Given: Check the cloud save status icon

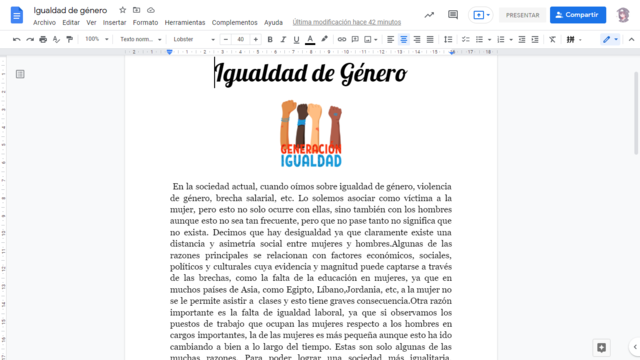Looking at the screenshot, I should click(151, 10).
